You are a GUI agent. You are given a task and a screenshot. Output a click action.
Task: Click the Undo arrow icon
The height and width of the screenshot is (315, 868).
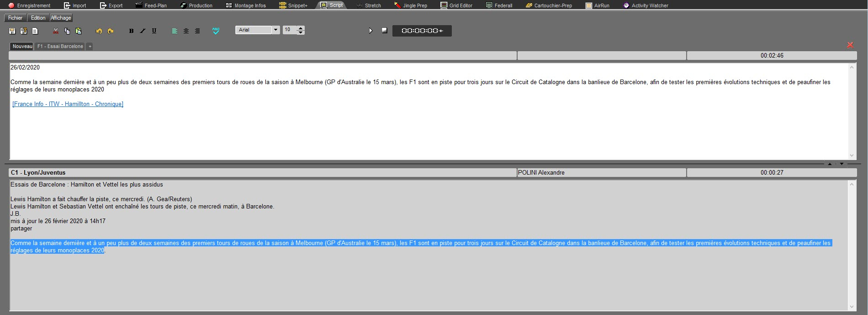pyautogui.click(x=99, y=31)
